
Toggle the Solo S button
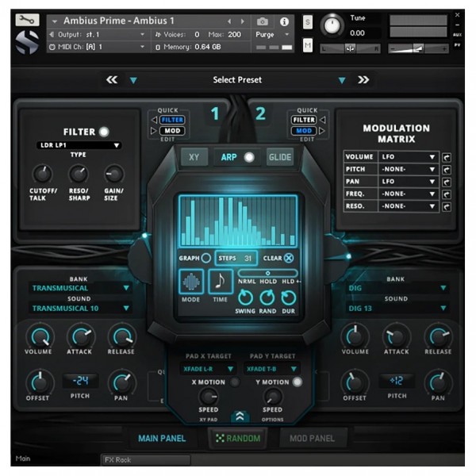(x=308, y=22)
